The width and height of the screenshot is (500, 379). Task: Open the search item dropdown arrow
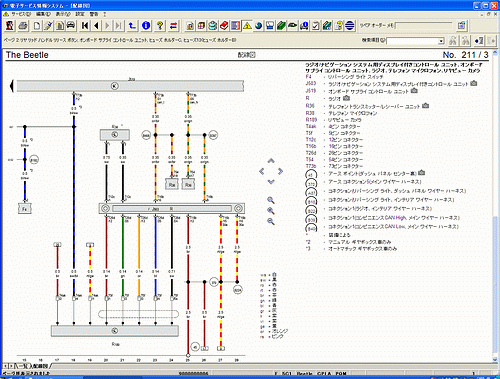click(x=441, y=41)
